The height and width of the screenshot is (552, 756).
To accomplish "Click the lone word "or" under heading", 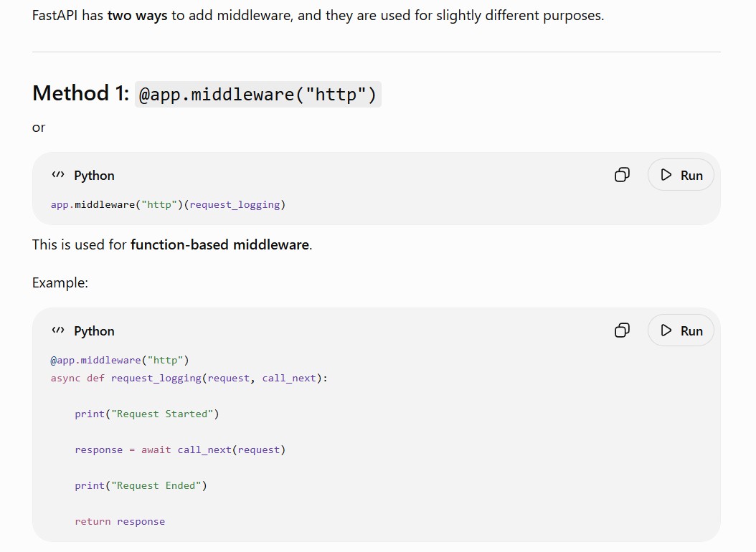I will (39, 128).
